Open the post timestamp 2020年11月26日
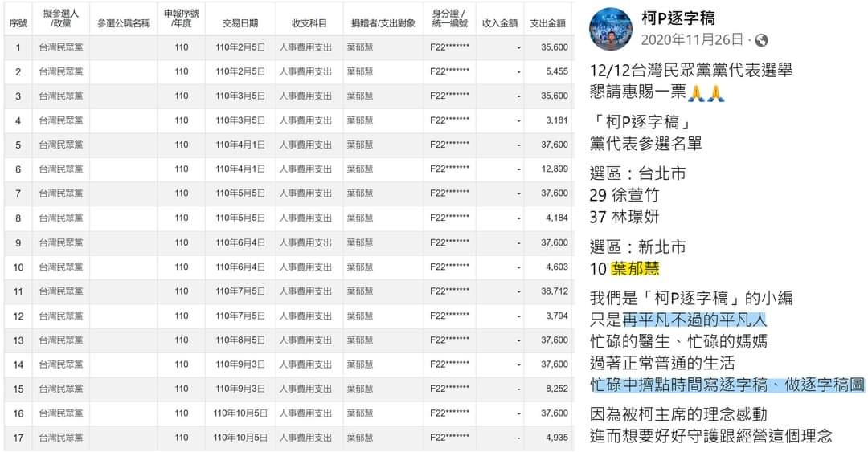 click(692, 40)
